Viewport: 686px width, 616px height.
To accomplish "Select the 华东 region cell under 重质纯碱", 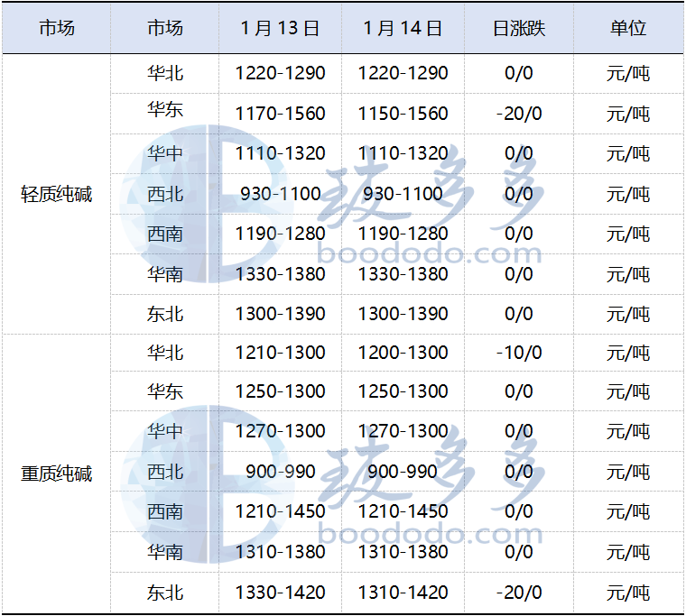I will click(x=165, y=391).
